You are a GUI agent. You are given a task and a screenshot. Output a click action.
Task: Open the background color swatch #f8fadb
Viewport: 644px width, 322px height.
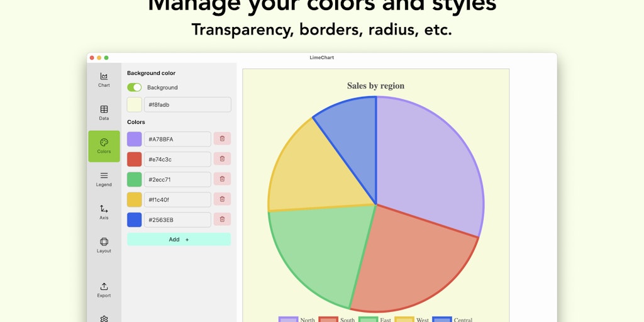click(x=135, y=105)
